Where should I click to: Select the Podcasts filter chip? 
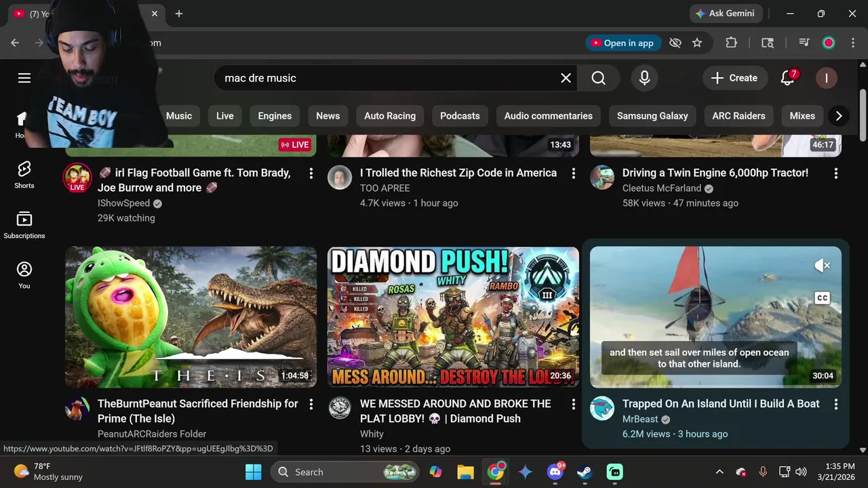click(x=460, y=116)
